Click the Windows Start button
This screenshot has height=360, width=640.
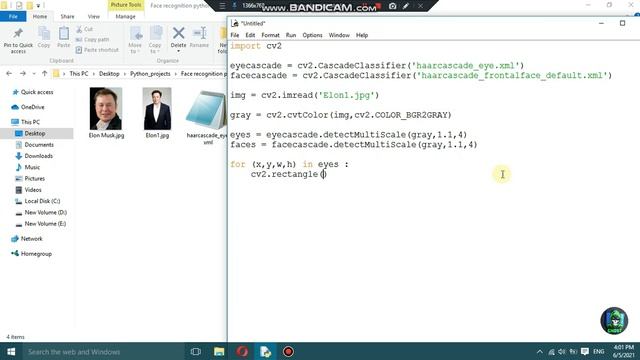11,351
